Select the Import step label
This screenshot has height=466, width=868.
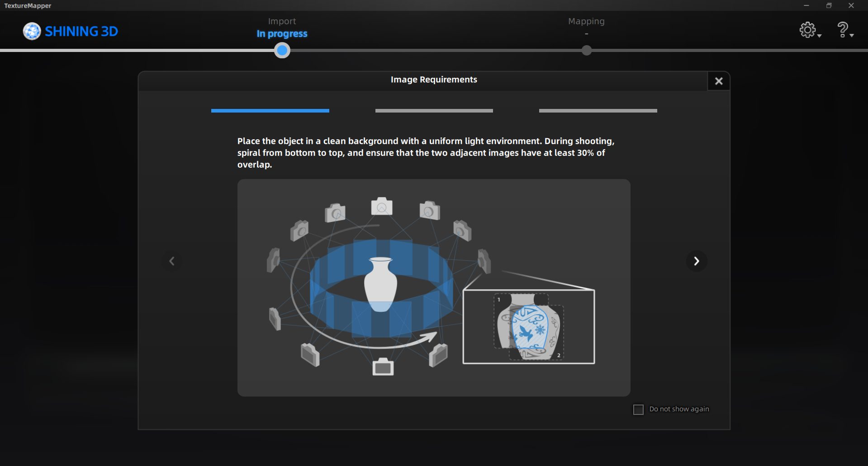(282, 21)
